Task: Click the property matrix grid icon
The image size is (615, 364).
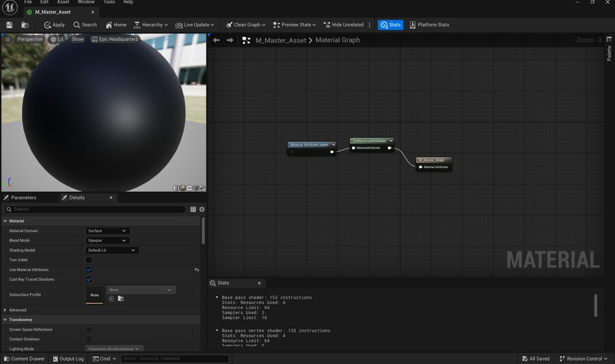Action: 193,209
